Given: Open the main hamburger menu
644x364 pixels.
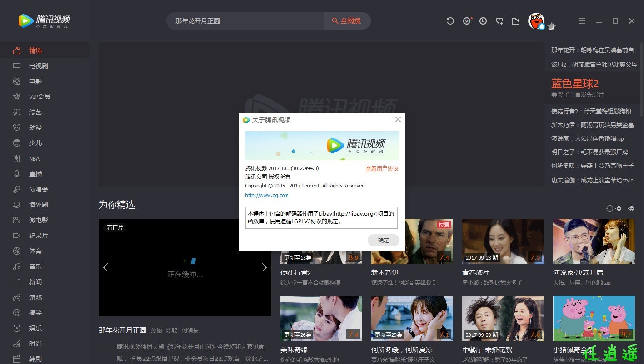Looking at the screenshot, I should pyautogui.click(x=582, y=21).
